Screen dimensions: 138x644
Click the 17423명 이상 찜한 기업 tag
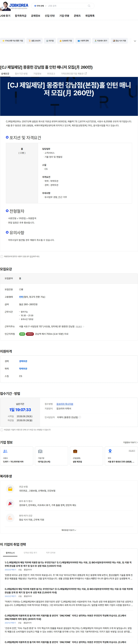pos(13,41)
